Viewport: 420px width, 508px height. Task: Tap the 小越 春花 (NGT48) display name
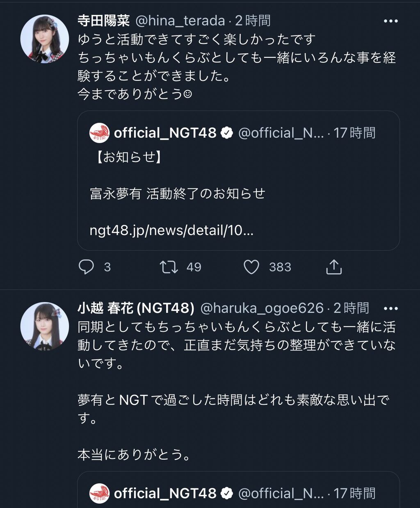[x=136, y=308]
